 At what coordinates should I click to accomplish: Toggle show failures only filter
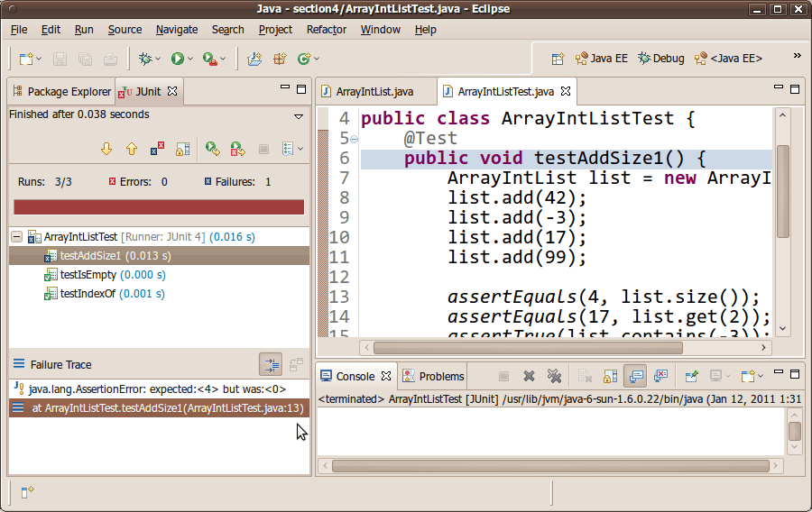(x=157, y=150)
